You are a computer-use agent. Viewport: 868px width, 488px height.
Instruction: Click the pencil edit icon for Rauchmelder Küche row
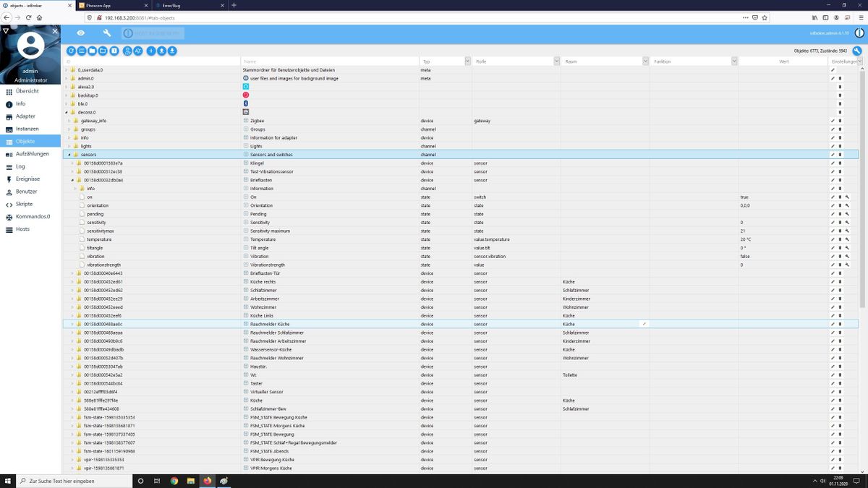point(833,324)
